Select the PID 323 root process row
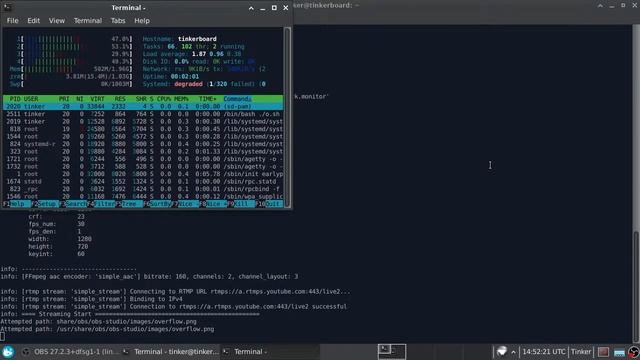 (143, 151)
